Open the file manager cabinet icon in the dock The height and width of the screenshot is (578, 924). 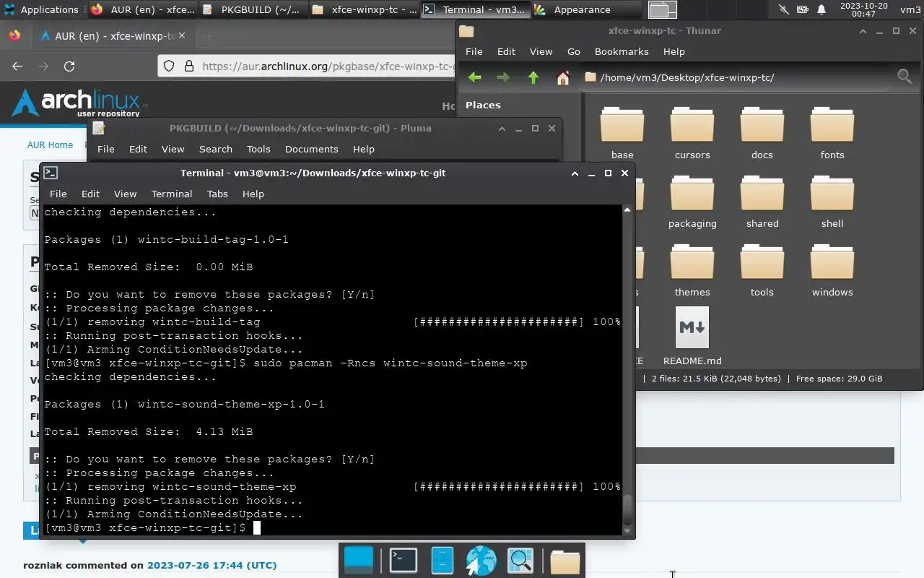(442, 561)
